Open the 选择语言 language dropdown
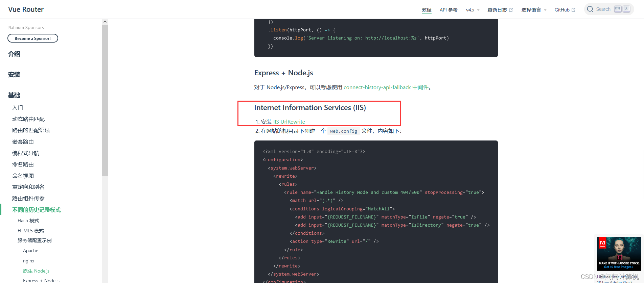The image size is (644, 283). pos(534,10)
